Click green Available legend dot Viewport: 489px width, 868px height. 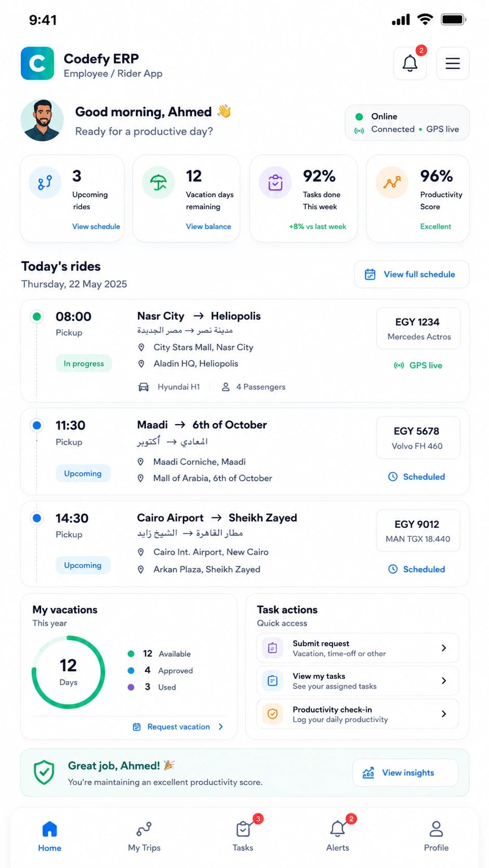[131, 654]
